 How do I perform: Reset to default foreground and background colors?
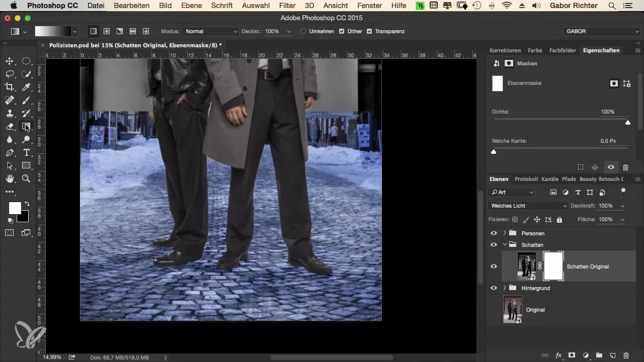[10, 220]
